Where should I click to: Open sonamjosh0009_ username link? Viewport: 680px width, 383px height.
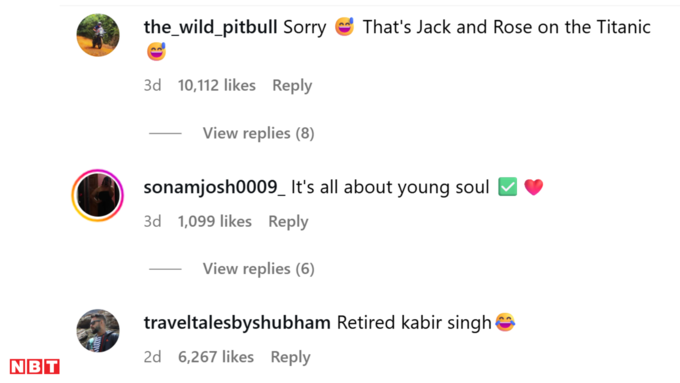(214, 187)
